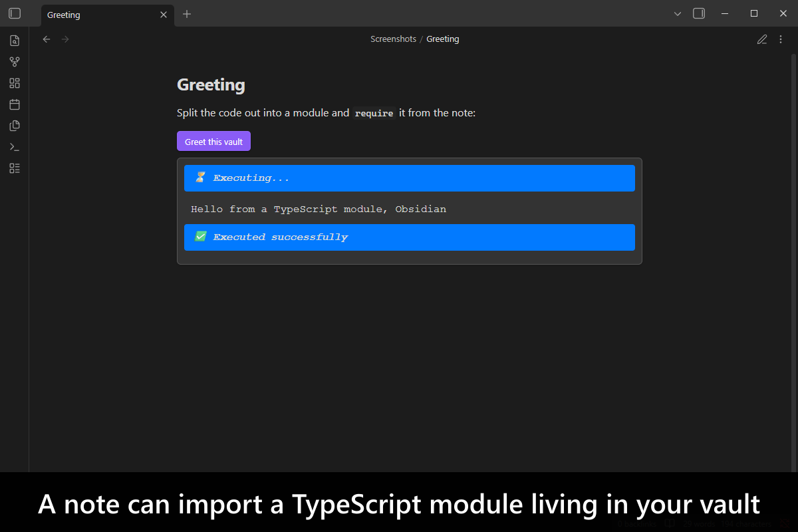Image resolution: width=798 pixels, height=532 pixels.
Task: Click the checklist-style ribbon icon at bottom
Action: pos(15,168)
